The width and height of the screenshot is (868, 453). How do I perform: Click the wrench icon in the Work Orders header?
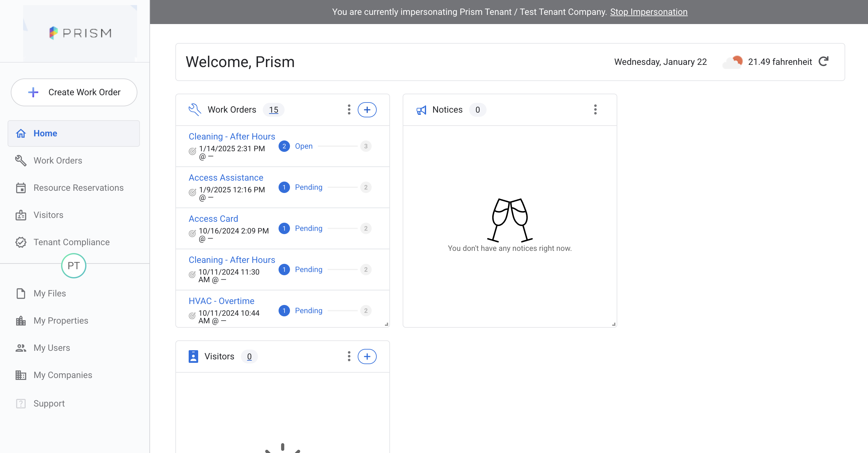coord(195,110)
